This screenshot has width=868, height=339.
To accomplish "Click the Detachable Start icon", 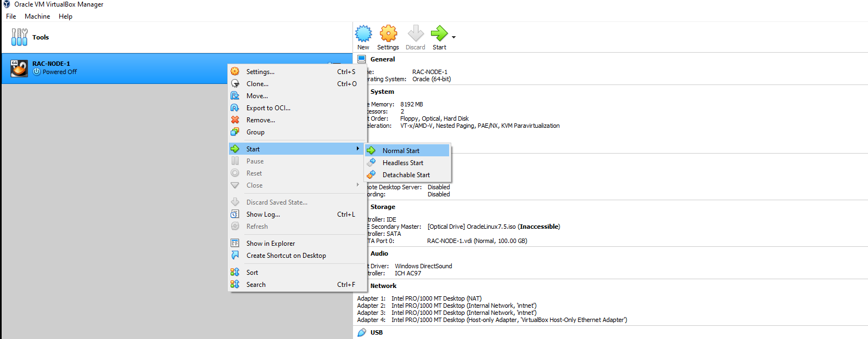I will coord(371,174).
